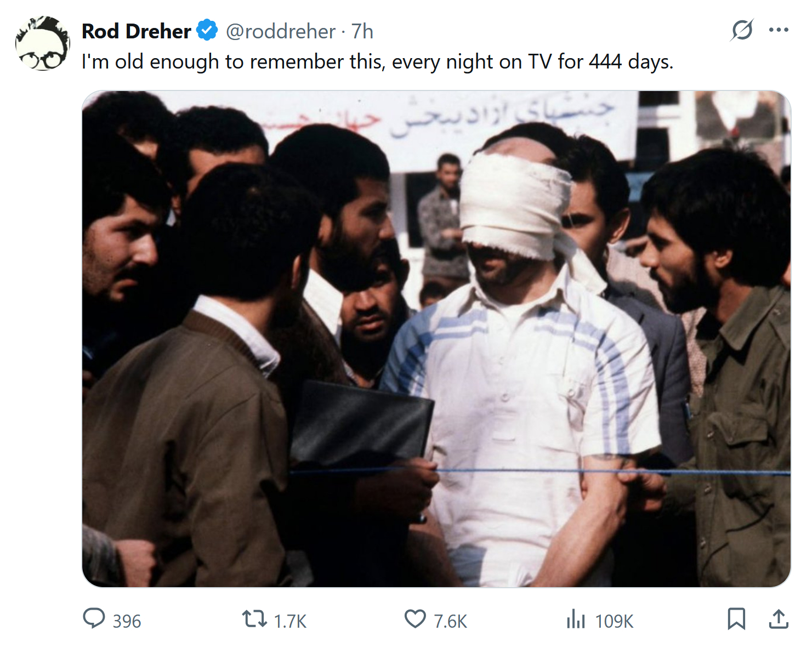The height and width of the screenshot is (648, 812).
Task: Open Rod Dreher's profile avatar
Action: click(43, 43)
